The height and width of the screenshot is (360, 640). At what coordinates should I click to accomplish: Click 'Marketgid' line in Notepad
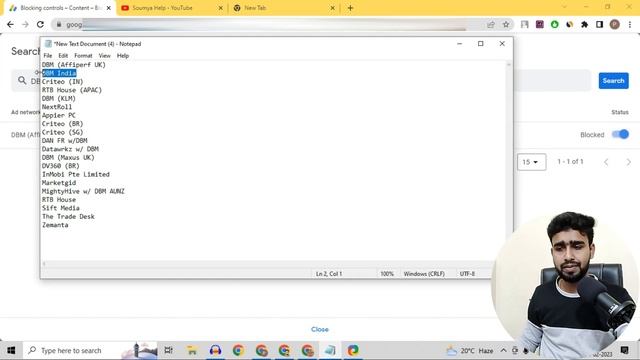59,183
